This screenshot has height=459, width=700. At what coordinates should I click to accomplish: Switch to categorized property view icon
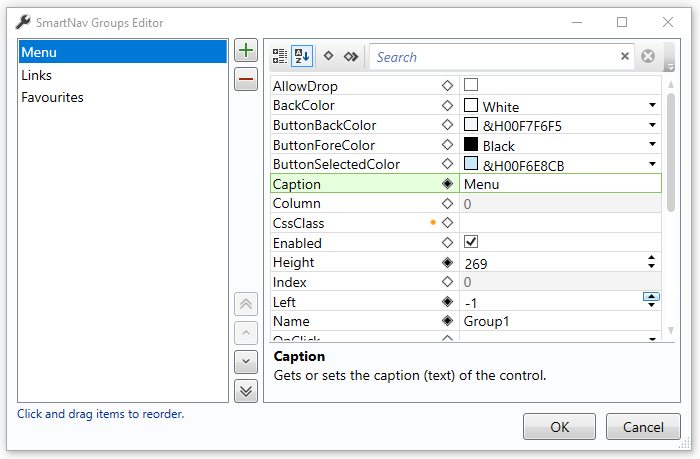click(x=280, y=56)
